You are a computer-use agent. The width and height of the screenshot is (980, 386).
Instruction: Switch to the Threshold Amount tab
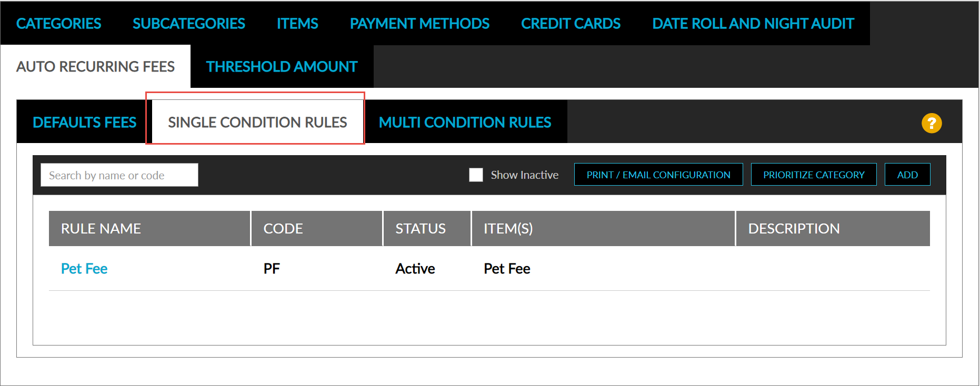click(x=282, y=67)
